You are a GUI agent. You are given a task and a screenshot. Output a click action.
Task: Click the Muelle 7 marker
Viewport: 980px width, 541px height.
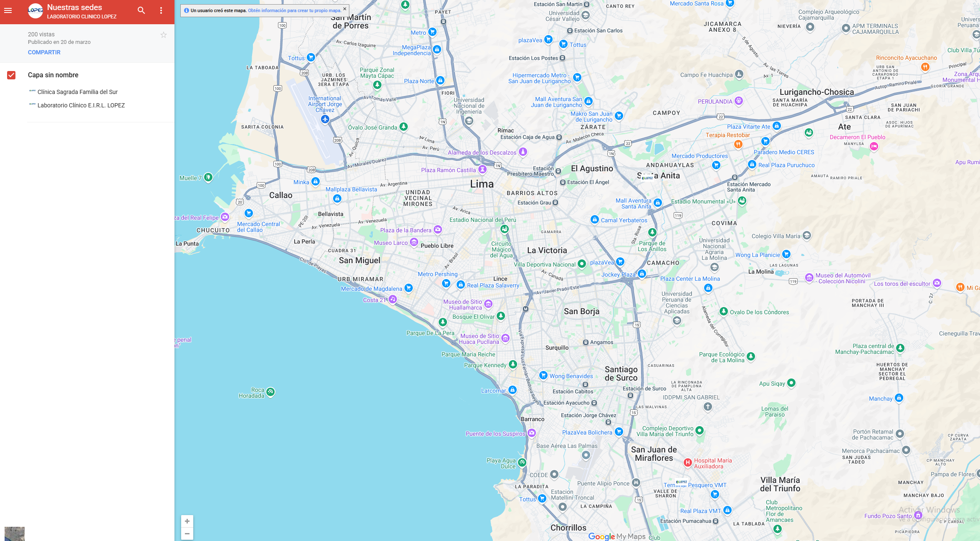(x=208, y=177)
